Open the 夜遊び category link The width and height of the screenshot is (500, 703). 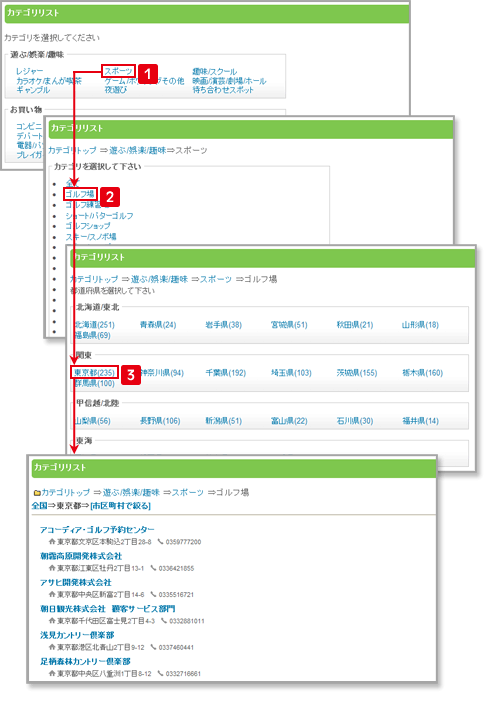(x=116, y=90)
